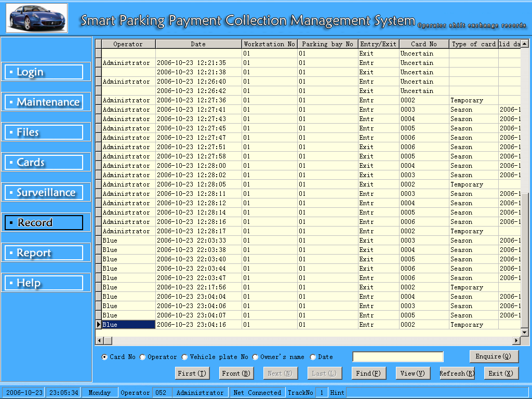Choose the Owner's name radio button
532x399 pixels.
[x=256, y=357]
